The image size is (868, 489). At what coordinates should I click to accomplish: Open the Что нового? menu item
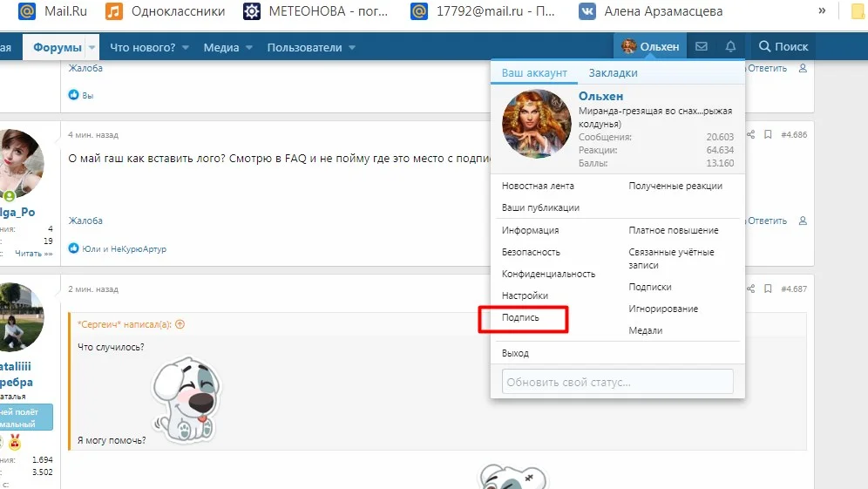(142, 48)
